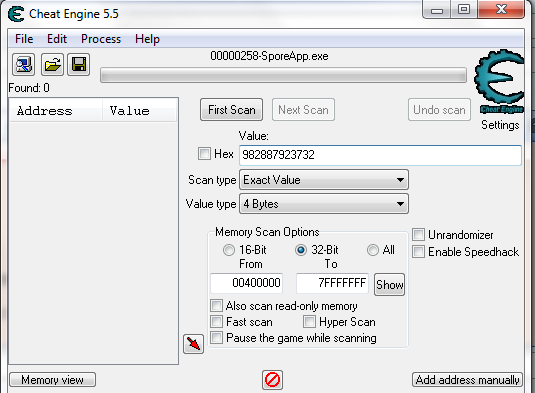
Task: Open Memory view
Action: [x=52, y=380]
